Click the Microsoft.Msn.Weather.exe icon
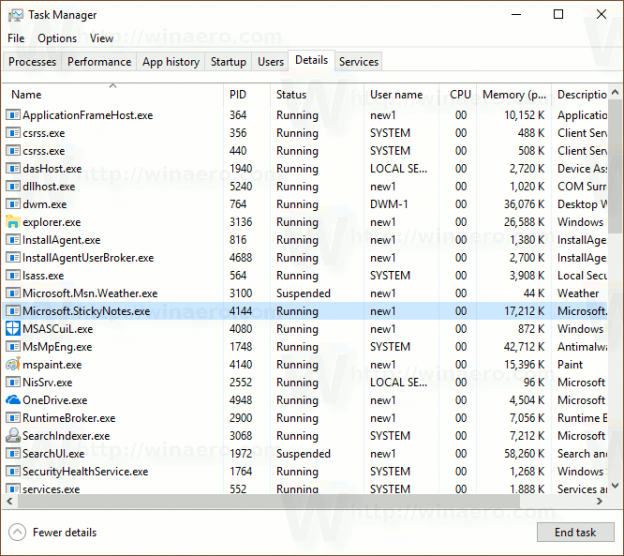This screenshot has width=624, height=556. (x=13, y=293)
